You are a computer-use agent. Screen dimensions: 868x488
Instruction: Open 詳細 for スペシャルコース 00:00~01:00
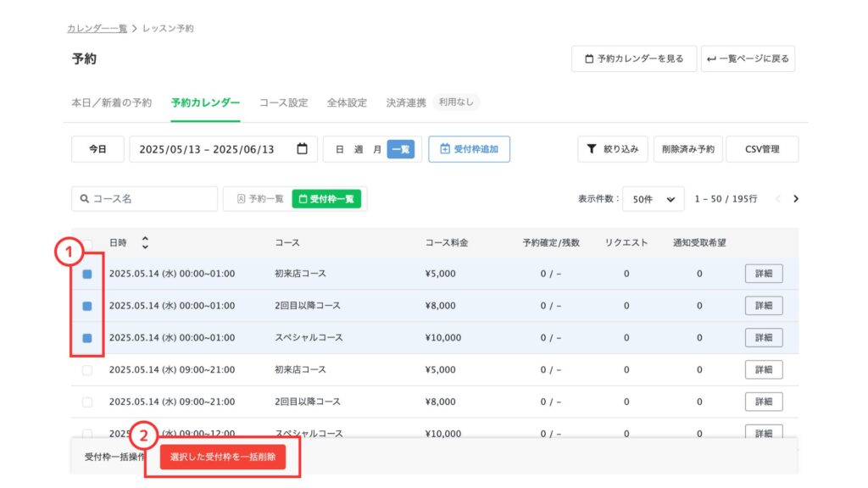click(764, 337)
